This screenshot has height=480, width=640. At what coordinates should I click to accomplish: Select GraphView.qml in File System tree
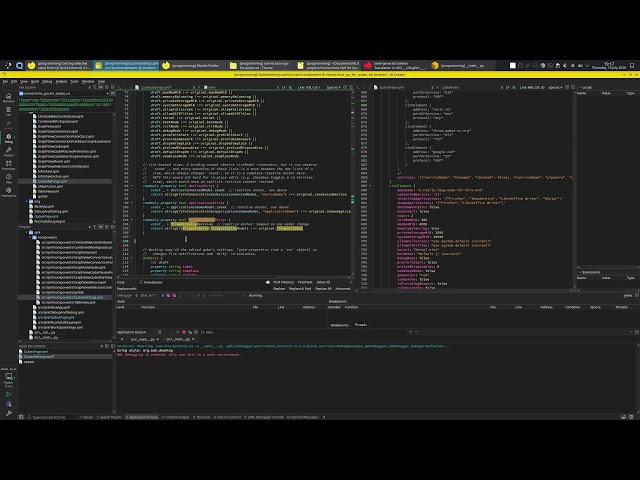point(49,127)
